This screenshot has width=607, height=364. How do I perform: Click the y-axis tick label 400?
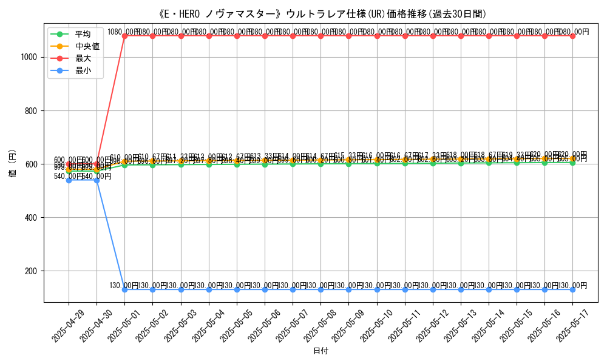(x=31, y=218)
